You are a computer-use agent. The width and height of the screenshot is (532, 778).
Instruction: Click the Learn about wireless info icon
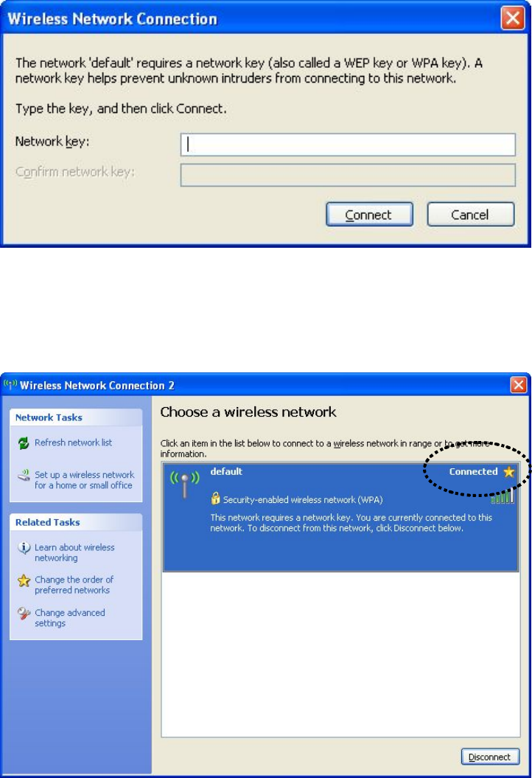[24, 547]
